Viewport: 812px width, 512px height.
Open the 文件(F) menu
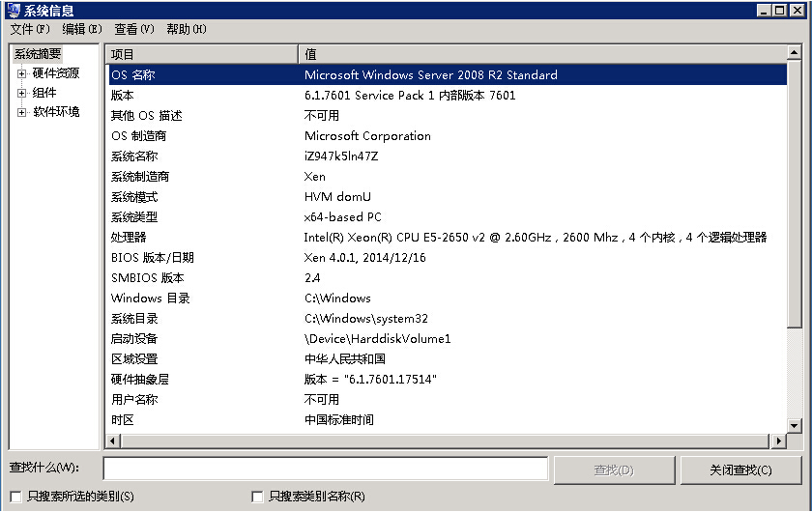[x=30, y=29]
